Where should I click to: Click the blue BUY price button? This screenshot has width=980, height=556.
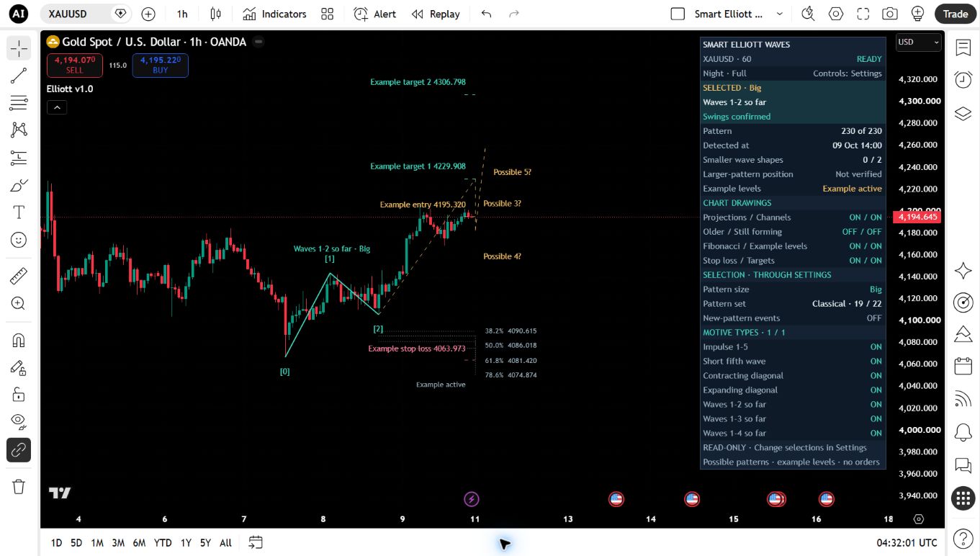click(x=161, y=65)
